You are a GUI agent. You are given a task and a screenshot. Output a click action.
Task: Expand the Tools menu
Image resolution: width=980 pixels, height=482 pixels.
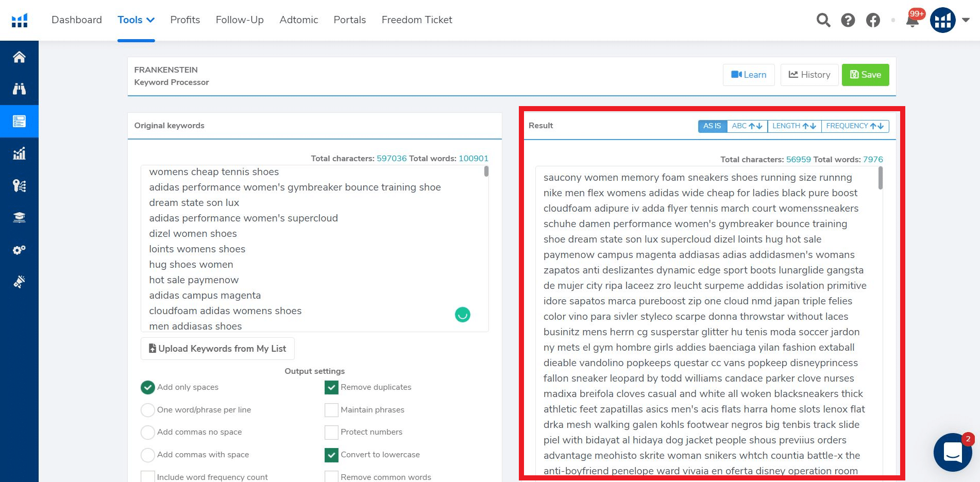136,20
